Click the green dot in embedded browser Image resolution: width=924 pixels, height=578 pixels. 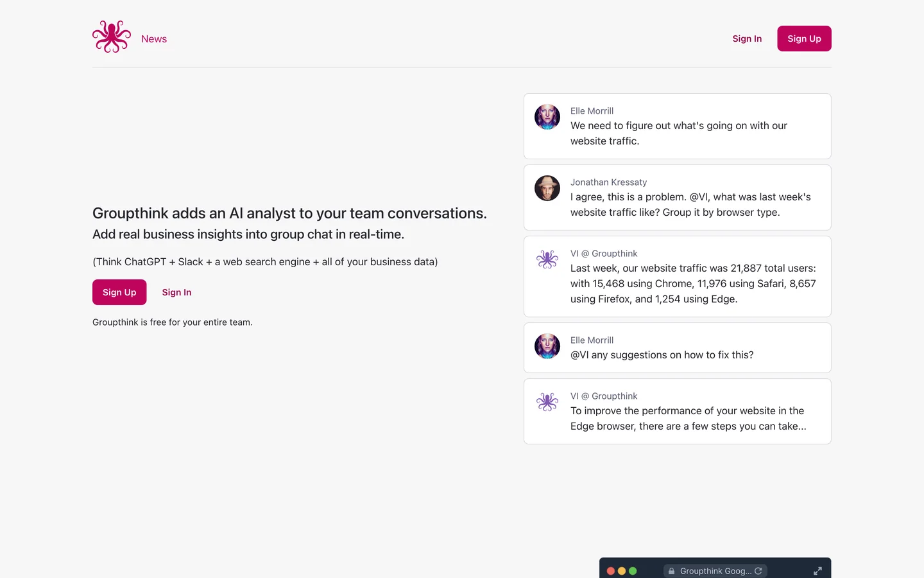(633, 571)
